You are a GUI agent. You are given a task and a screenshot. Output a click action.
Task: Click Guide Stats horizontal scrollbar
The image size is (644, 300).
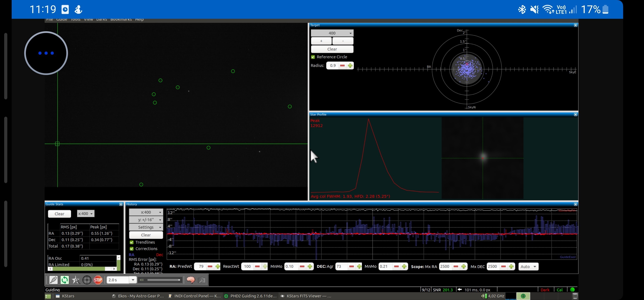click(x=82, y=269)
